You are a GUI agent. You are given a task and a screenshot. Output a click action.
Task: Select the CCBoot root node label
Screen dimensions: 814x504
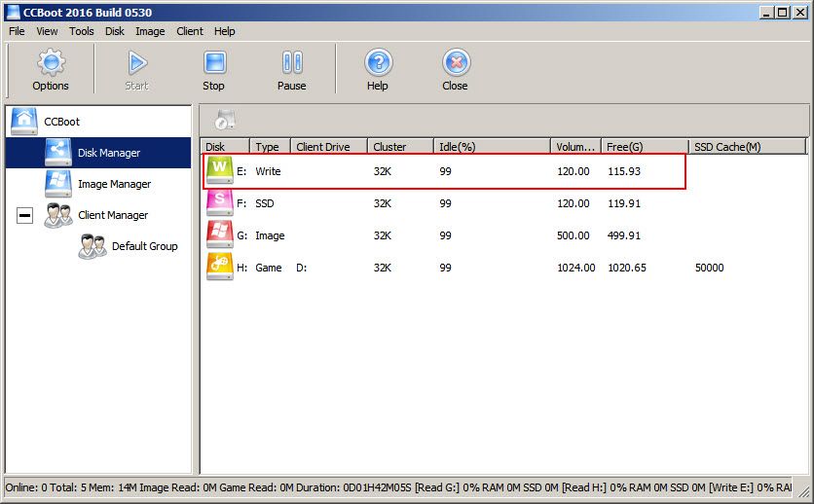61,122
